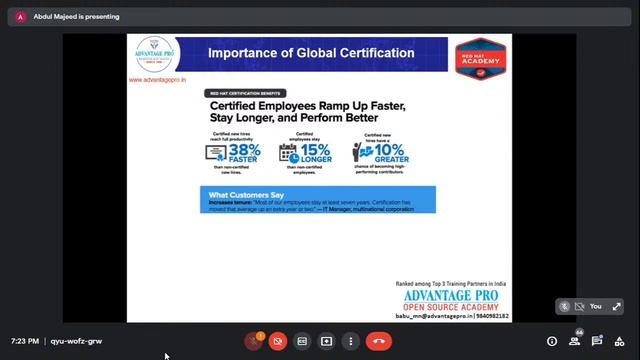
Task: Click the participant count badge
Action: (x=579, y=332)
